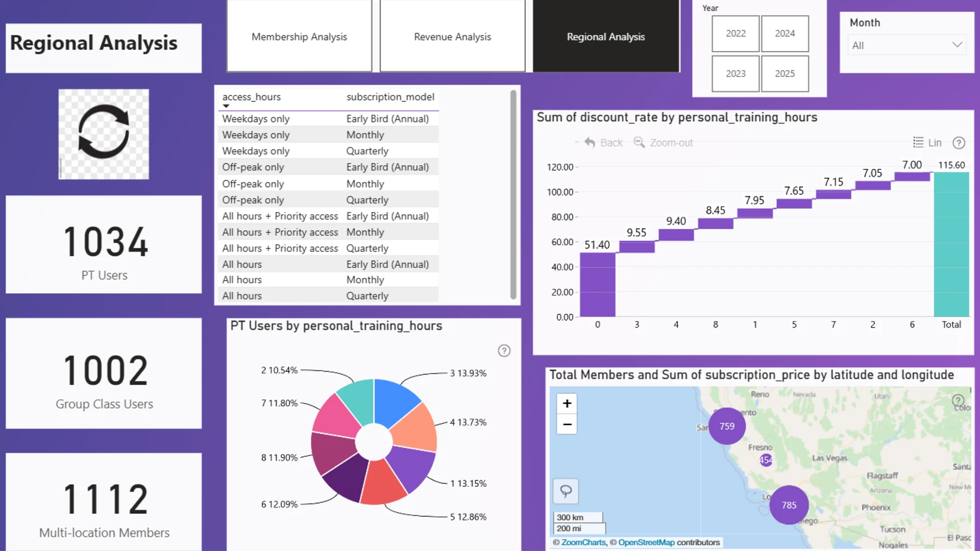Click the Back arrow in waterfall chart
The height and width of the screenshot is (551, 980).
590,142
